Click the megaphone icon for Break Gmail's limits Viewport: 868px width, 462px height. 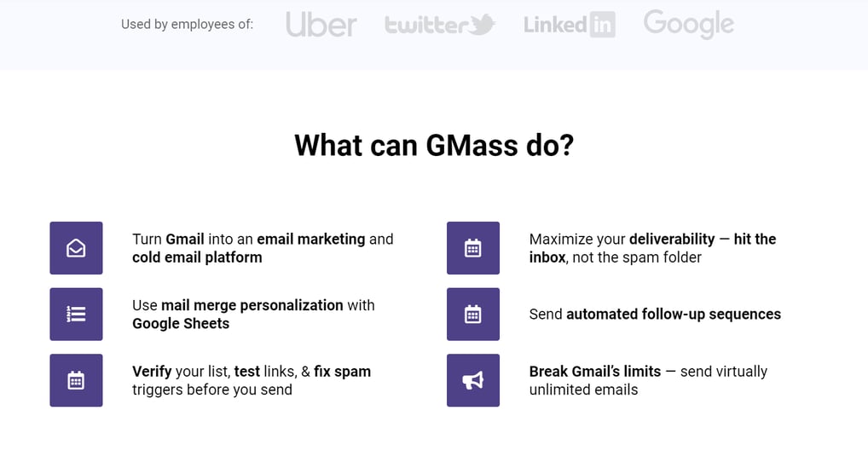point(472,380)
